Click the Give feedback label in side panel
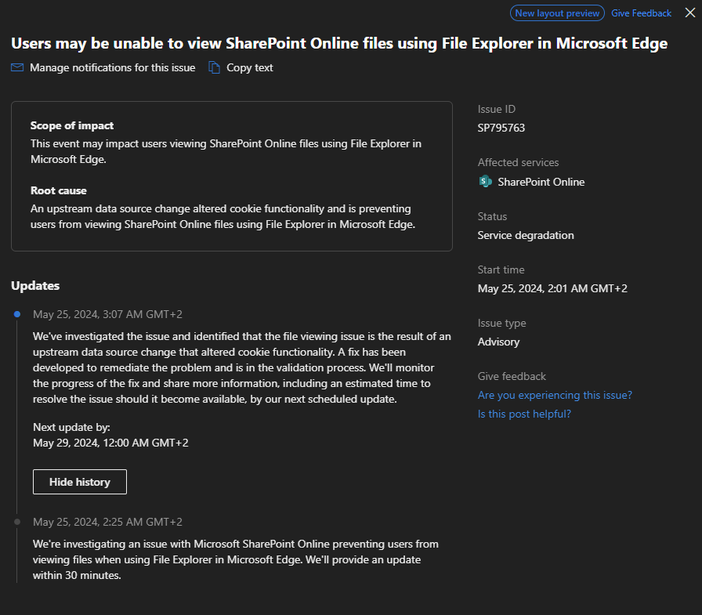The height and width of the screenshot is (615, 702). click(x=511, y=376)
